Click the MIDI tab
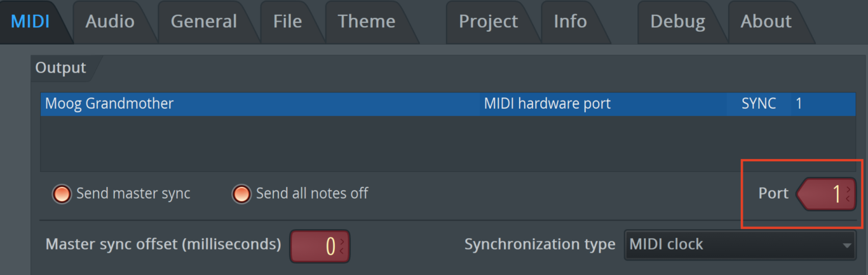868x275 pixels. 30,22
